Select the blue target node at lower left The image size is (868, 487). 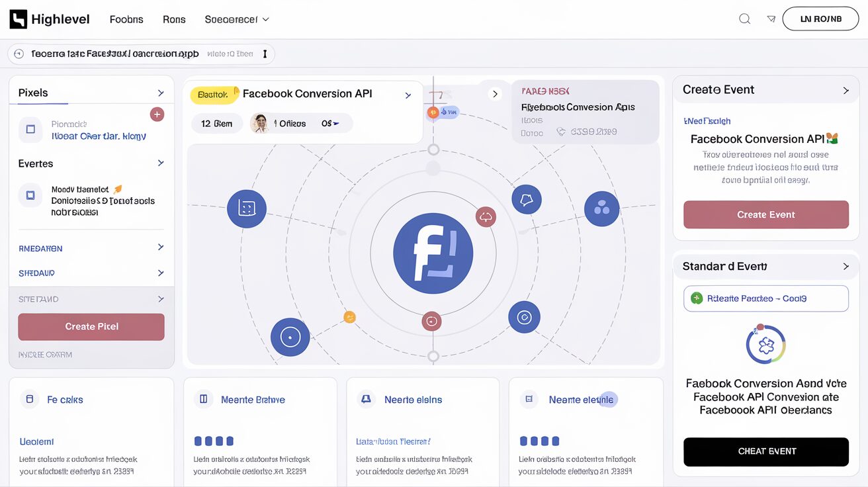[290, 337]
